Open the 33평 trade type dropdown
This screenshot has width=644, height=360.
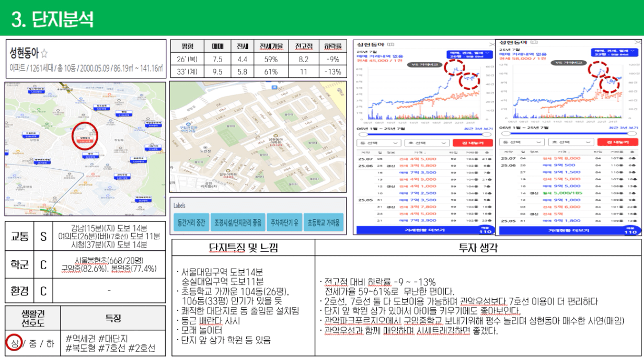[x=616, y=52]
